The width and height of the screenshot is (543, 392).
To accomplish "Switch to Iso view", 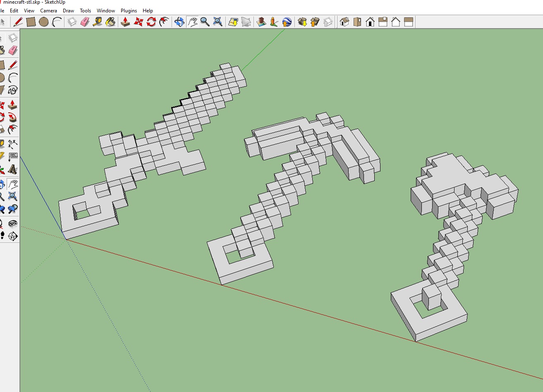I will click(344, 22).
